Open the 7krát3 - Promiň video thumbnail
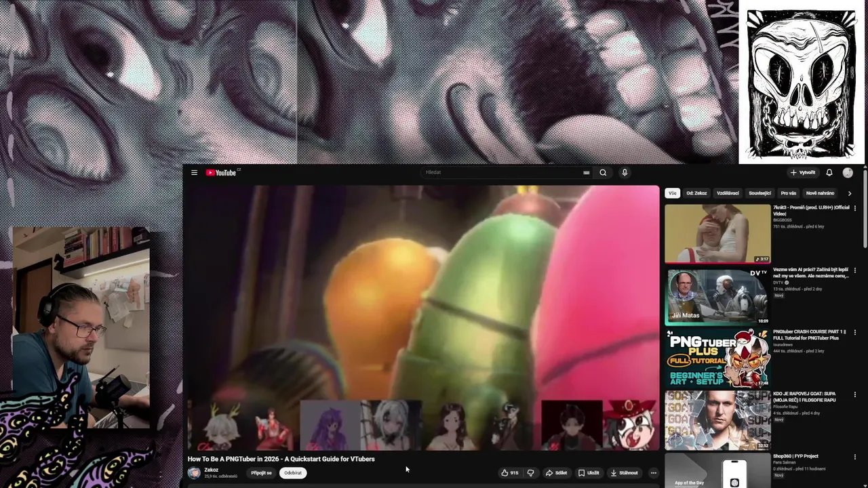 point(717,234)
